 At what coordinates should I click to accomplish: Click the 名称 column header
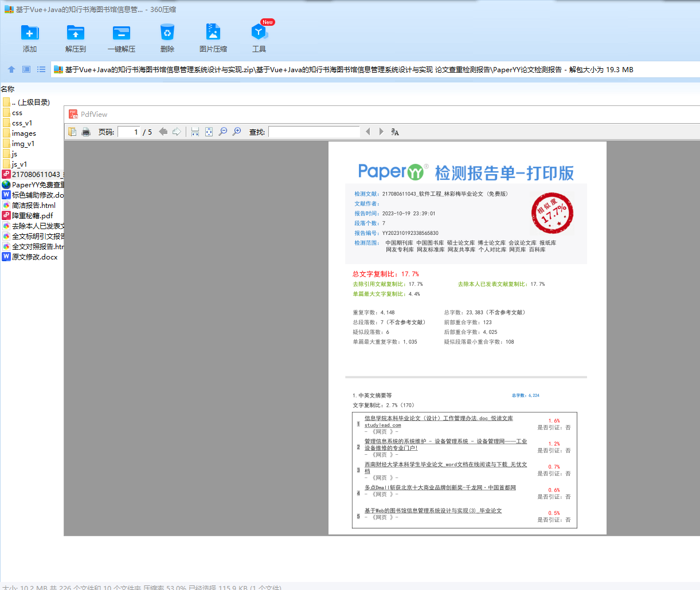[x=7, y=89]
